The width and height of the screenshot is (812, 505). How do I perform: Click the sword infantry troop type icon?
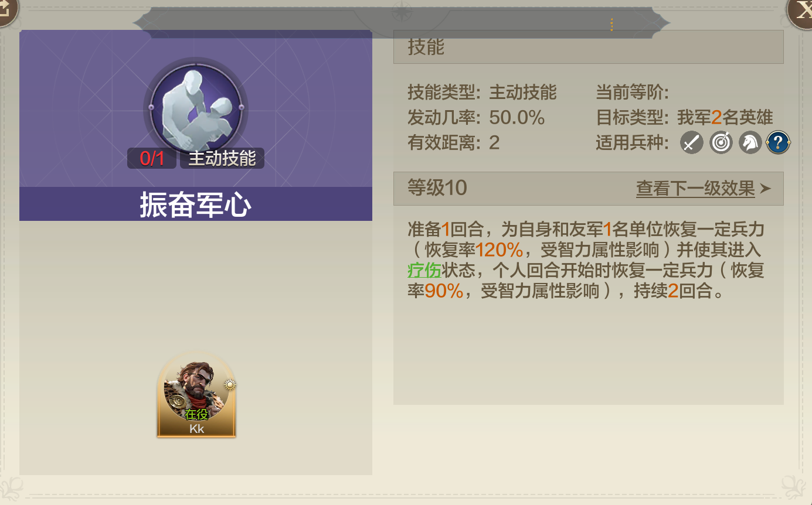point(692,142)
